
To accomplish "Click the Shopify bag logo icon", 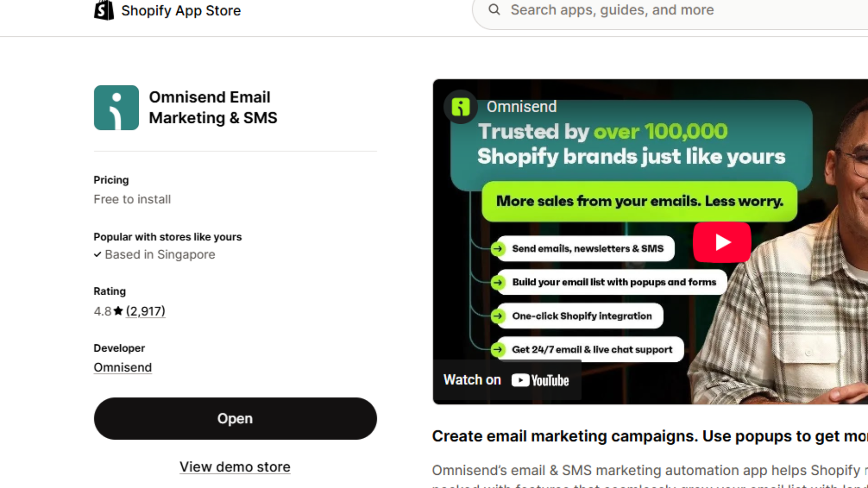I will 104,10.
